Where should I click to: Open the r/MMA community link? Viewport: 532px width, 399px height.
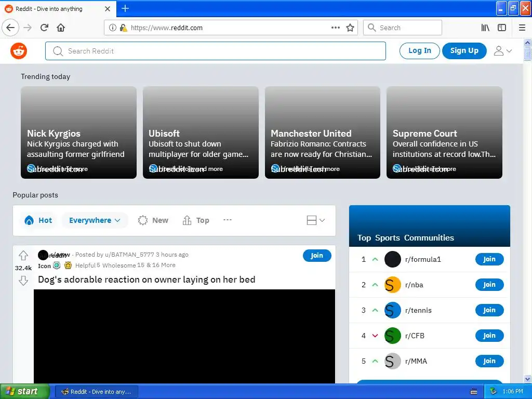pyautogui.click(x=416, y=362)
